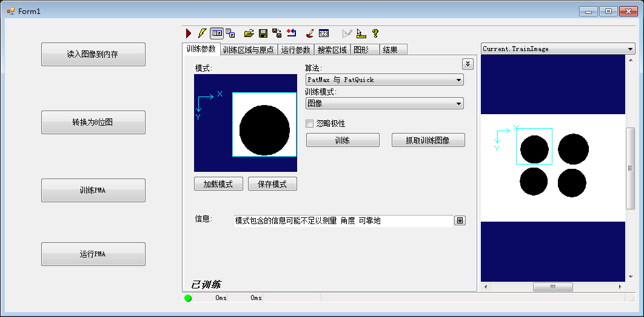
Task: Open the 训练模式 图像 dropdown
Action: coord(384,104)
